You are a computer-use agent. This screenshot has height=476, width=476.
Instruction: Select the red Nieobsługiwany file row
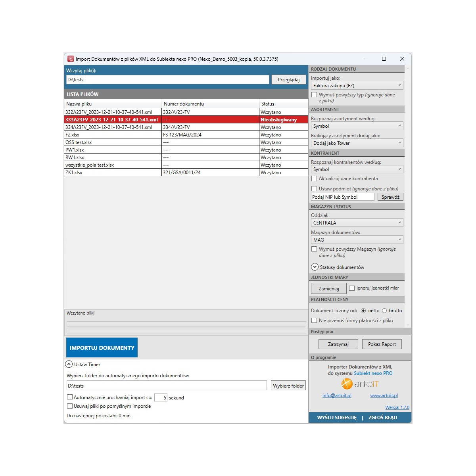click(159, 119)
